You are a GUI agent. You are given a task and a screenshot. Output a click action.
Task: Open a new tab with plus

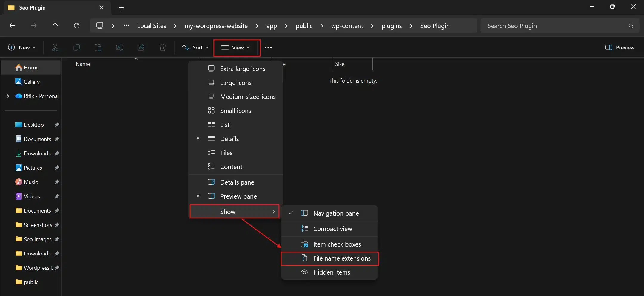(x=121, y=7)
